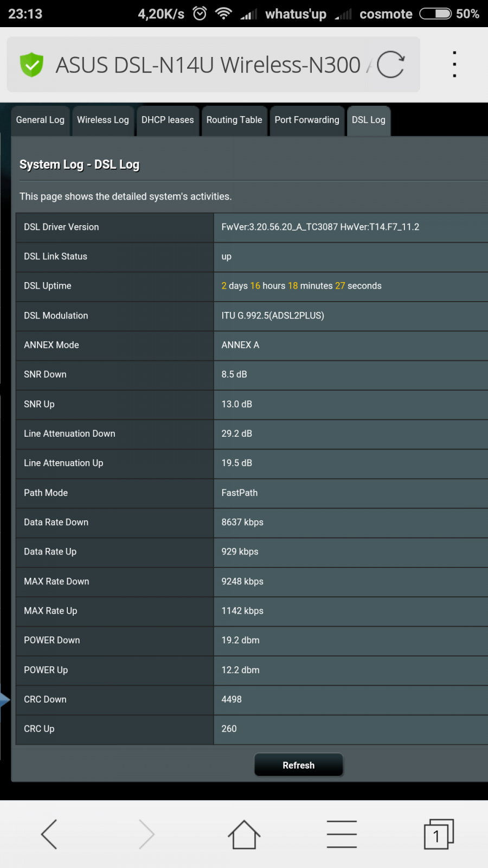Switch to the General Log tab
This screenshot has width=488, height=868.
pyautogui.click(x=40, y=120)
